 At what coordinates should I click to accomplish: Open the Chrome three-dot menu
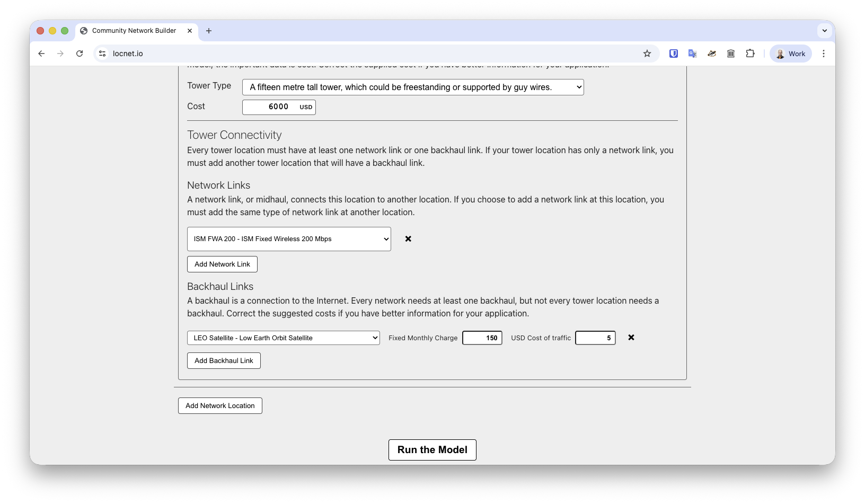click(x=823, y=53)
